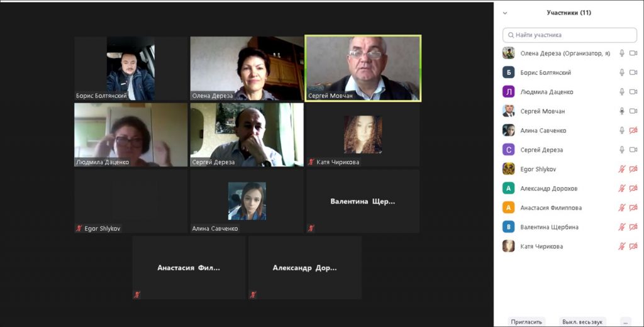Click muted microphone icon for Egor Shlykov
644x327 pixels.
coord(622,169)
